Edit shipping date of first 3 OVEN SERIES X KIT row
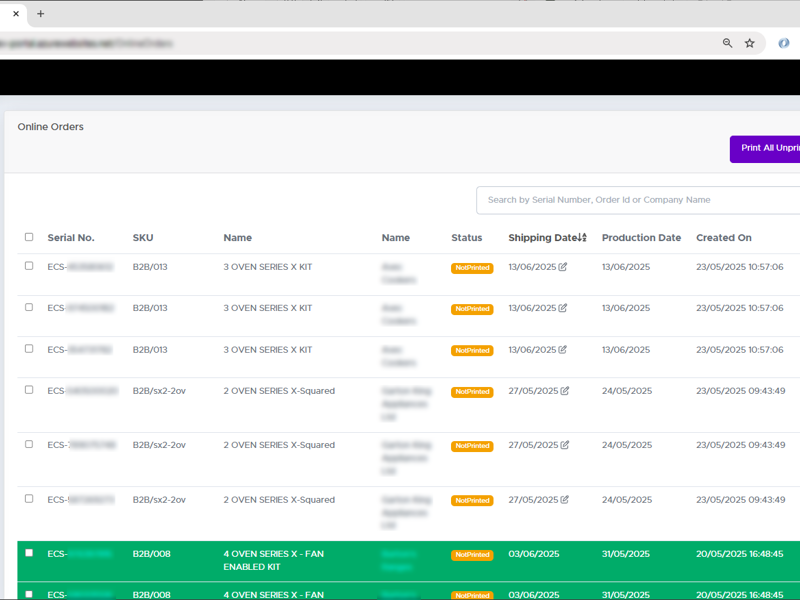The image size is (800, 600). [x=563, y=267]
